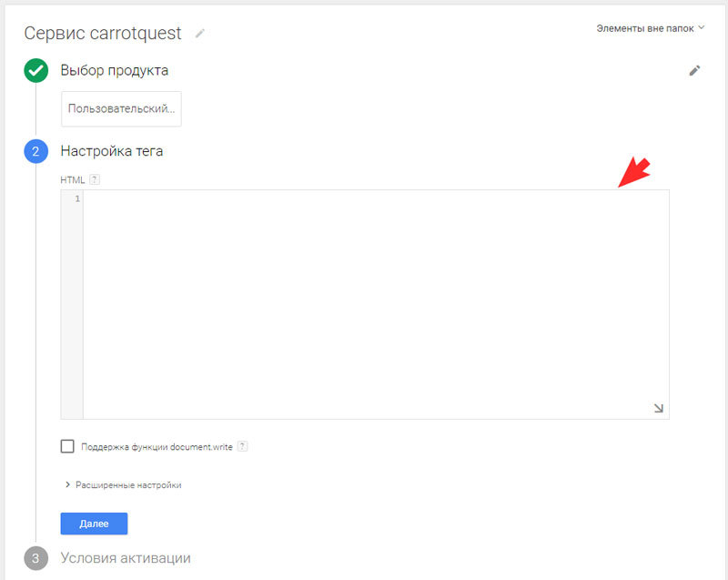Click the editor expand arrow in bottom corner

658,408
